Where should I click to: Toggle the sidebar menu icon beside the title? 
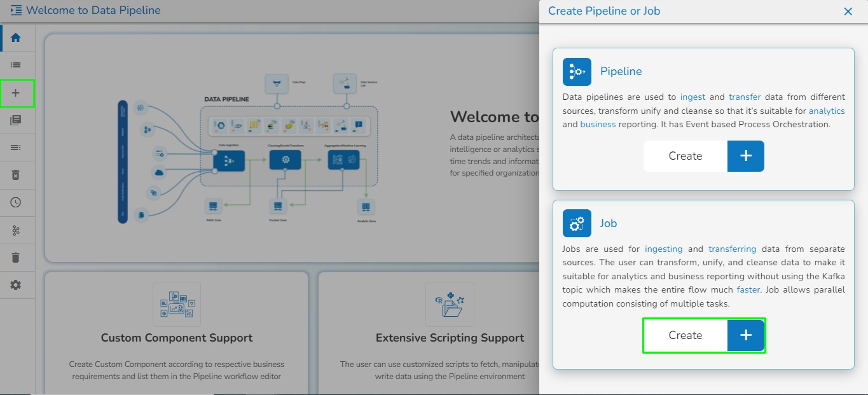16,10
